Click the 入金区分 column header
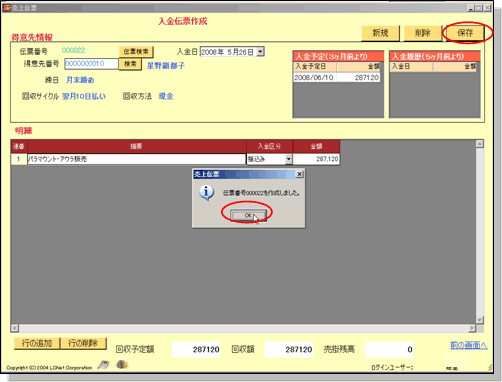 [x=269, y=146]
